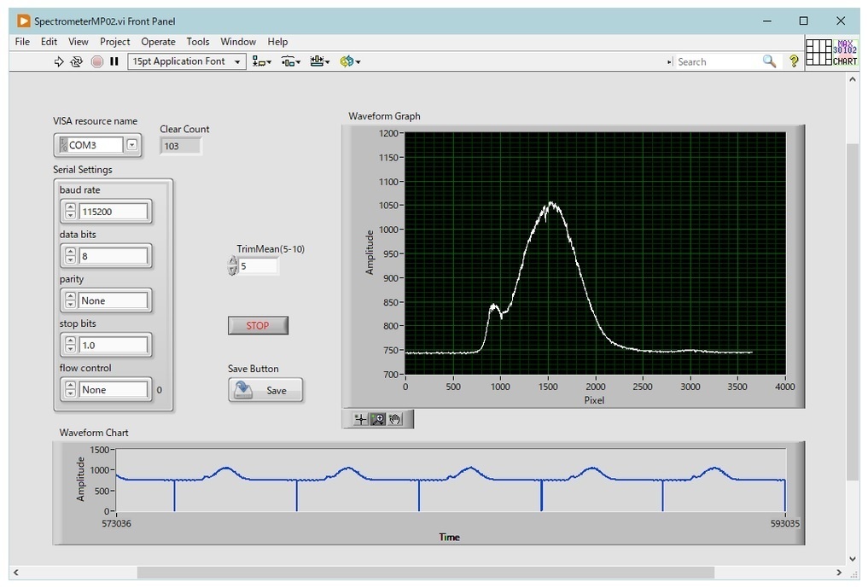Open the View menu

click(x=78, y=42)
